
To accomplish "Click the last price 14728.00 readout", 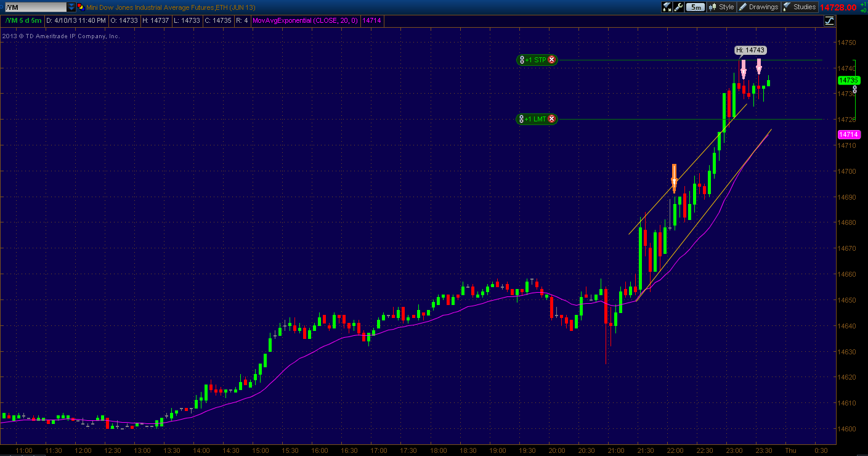I will [838, 7].
